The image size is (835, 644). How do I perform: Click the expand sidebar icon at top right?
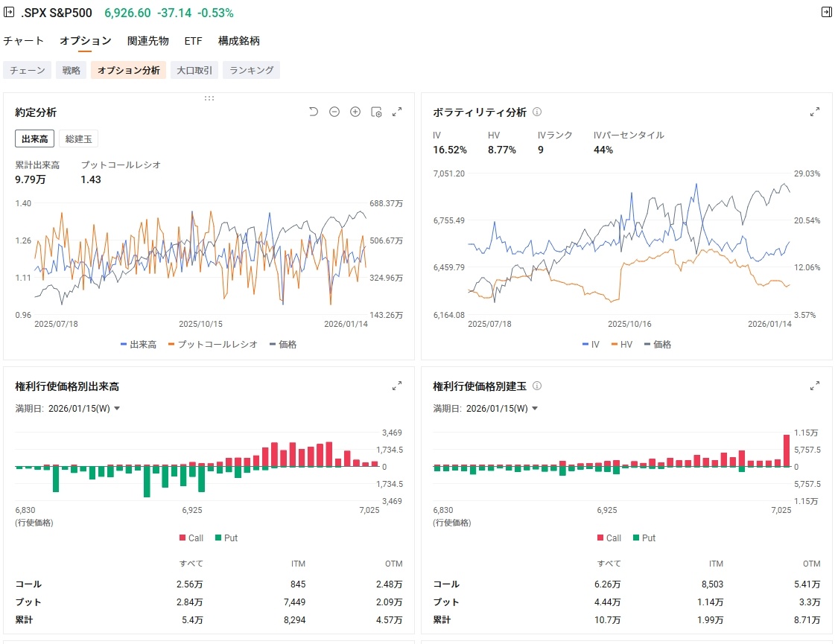pos(827,12)
